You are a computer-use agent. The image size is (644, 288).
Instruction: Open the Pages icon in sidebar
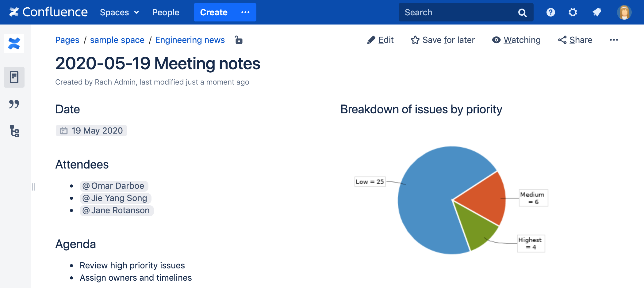tap(14, 77)
